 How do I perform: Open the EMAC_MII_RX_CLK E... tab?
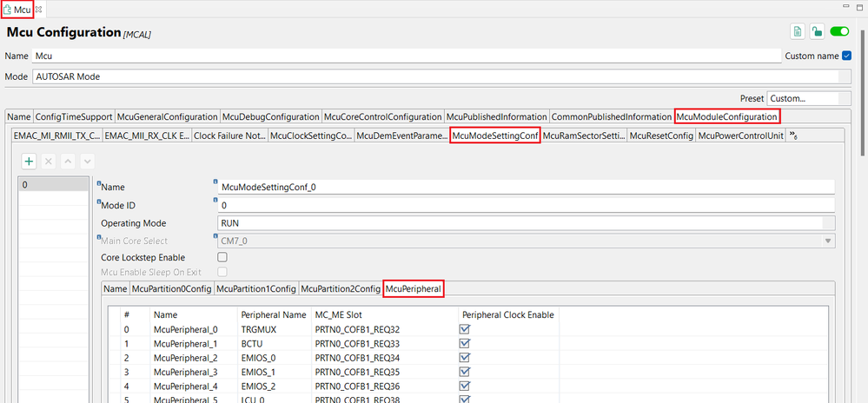coord(147,135)
